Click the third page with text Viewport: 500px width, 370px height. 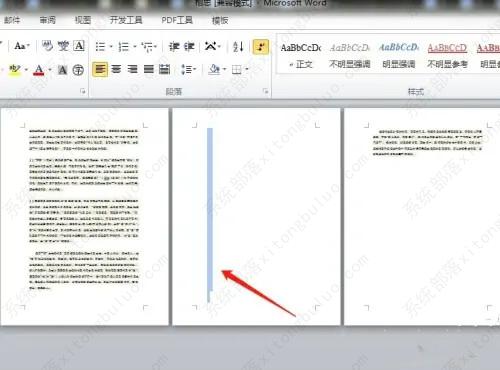[x=422, y=217]
